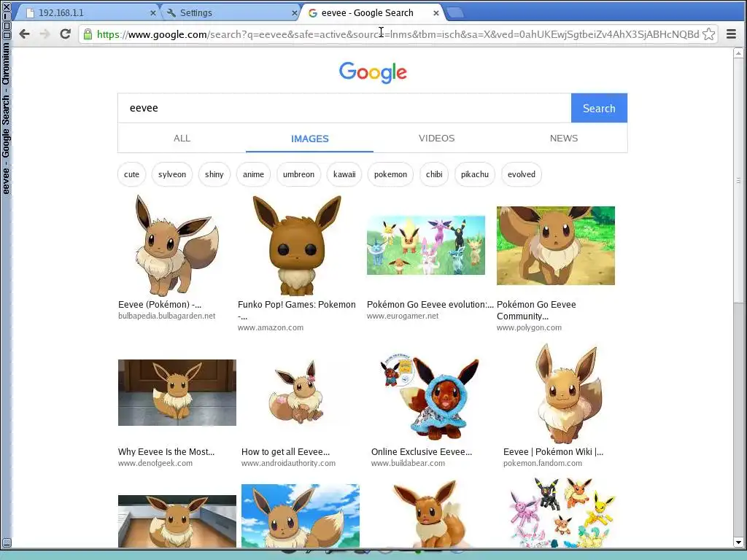The image size is (747, 560).
Task: Open the Chromium hamburger menu
Action: tap(731, 34)
